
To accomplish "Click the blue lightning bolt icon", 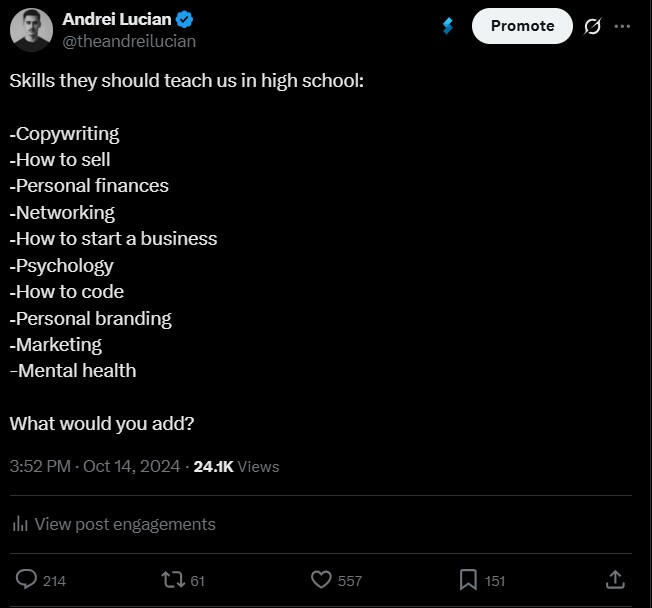I will pos(447,26).
